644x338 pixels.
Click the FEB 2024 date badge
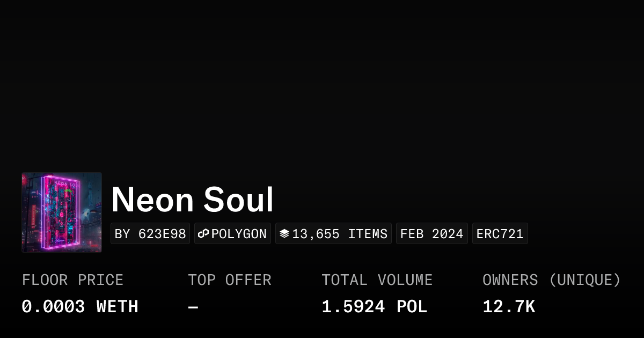pos(431,234)
